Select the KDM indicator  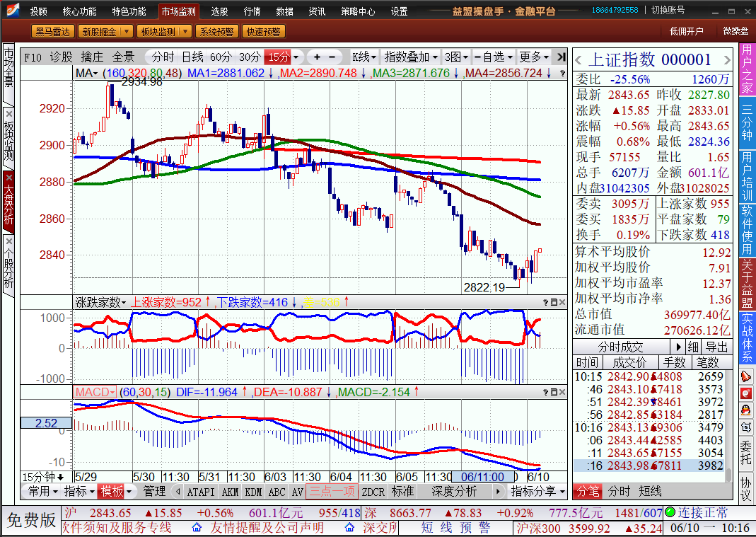(x=253, y=492)
